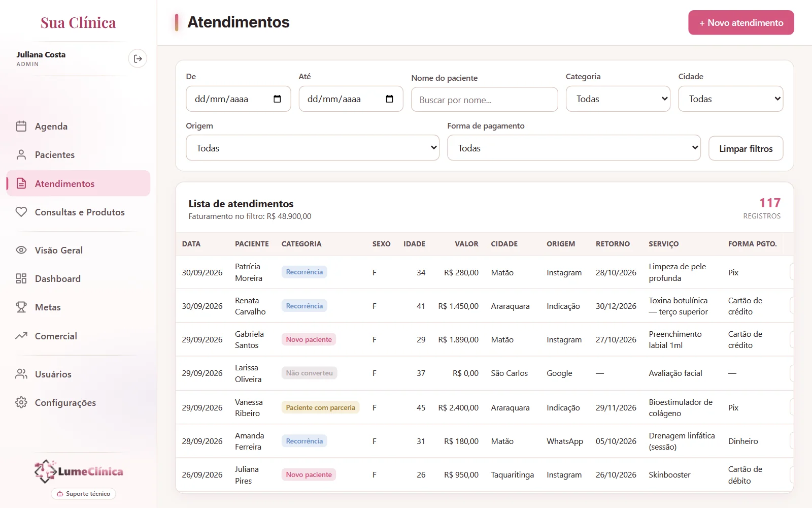Viewport: 812px width, 508px height.
Task: Click the Dashboard grid icon
Action: (21, 278)
